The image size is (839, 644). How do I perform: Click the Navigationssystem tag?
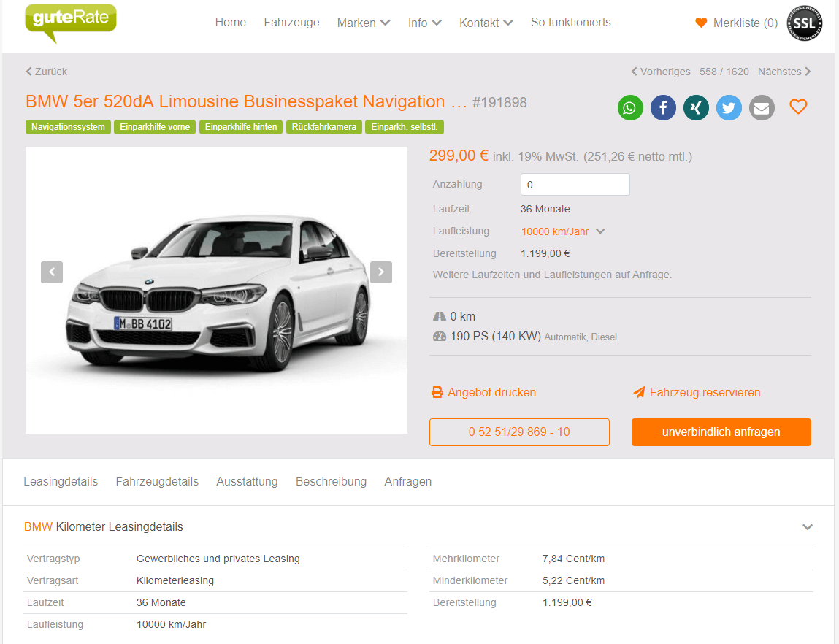click(x=68, y=127)
